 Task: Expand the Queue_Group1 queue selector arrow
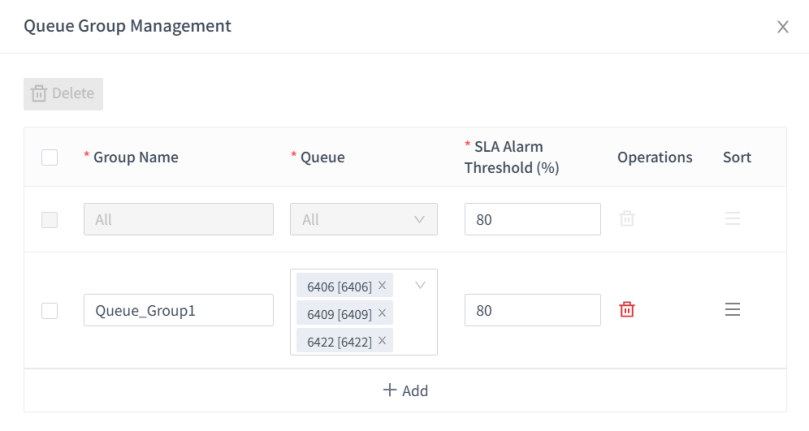[419, 286]
